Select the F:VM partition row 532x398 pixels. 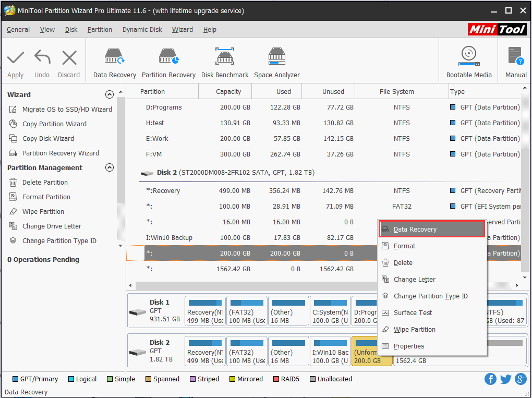(323, 154)
